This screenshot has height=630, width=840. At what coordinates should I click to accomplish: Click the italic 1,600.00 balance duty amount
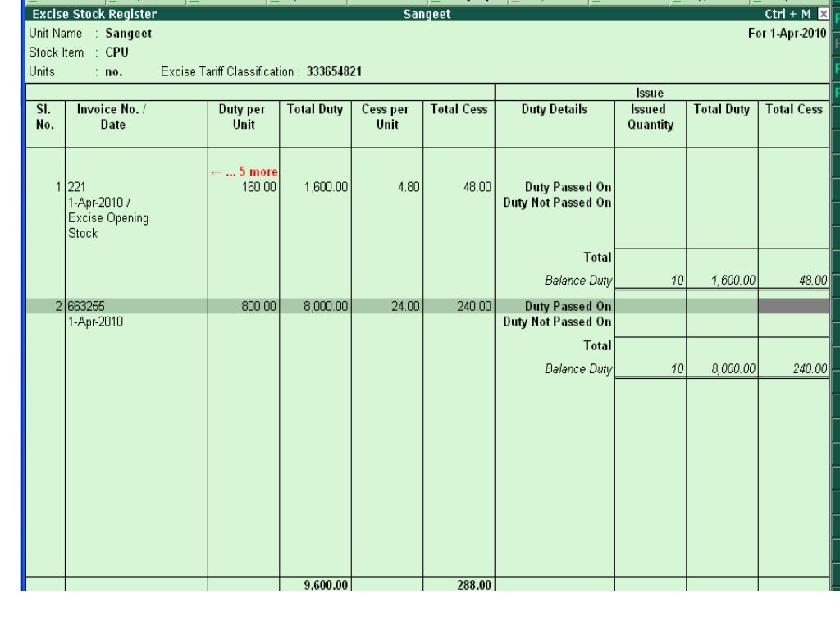(x=733, y=281)
